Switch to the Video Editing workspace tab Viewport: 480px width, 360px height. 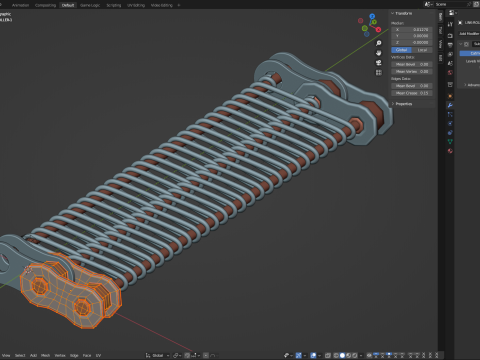click(x=162, y=5)
